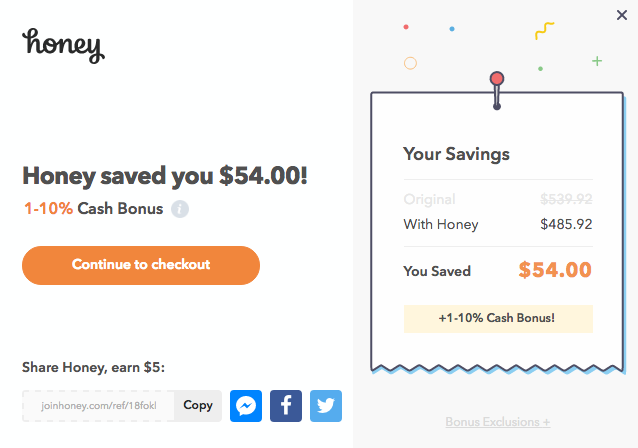Viewport: 638px width, 448px height.
Task: Share Honey on Twitter
Action: tap(326, 406)
